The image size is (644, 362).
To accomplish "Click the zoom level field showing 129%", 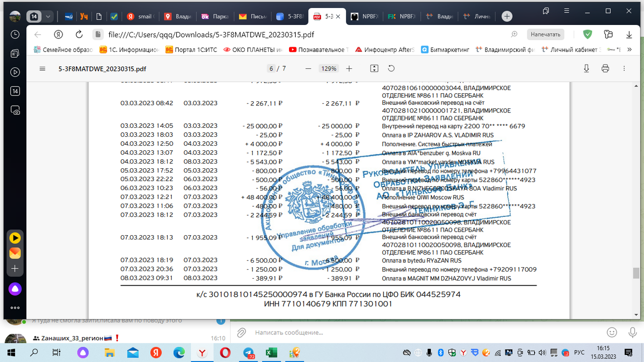I will click(x=328, y=68).
